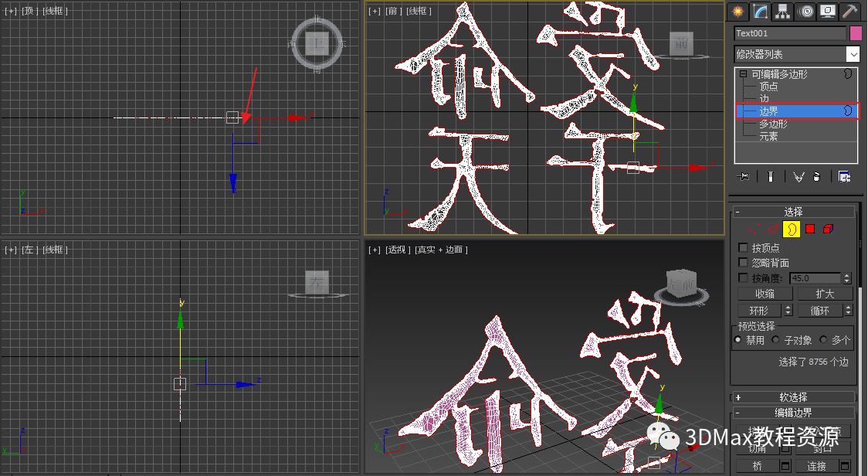Open the Utilities hammer tab

[849, 12]
